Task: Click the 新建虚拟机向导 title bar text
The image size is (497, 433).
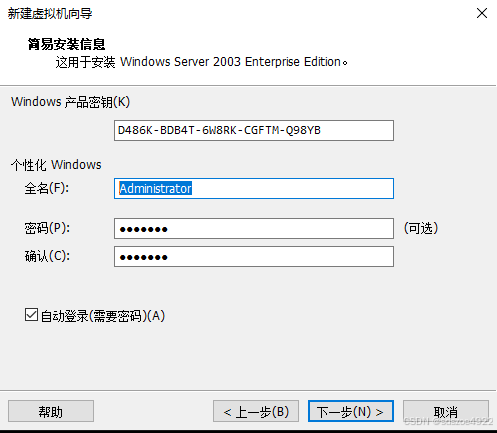Action: (50, 14)
